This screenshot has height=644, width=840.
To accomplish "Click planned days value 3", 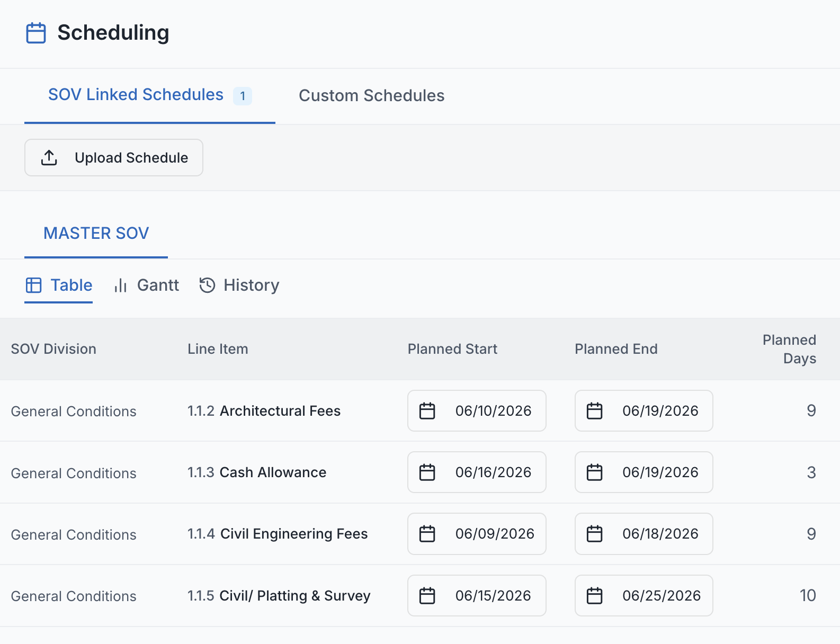I will [811, 472].
